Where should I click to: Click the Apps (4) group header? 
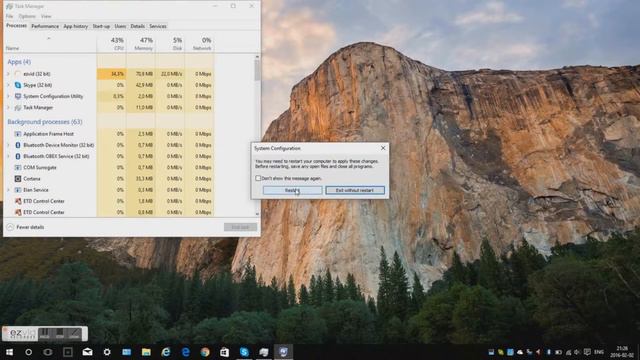pos(19,62)
